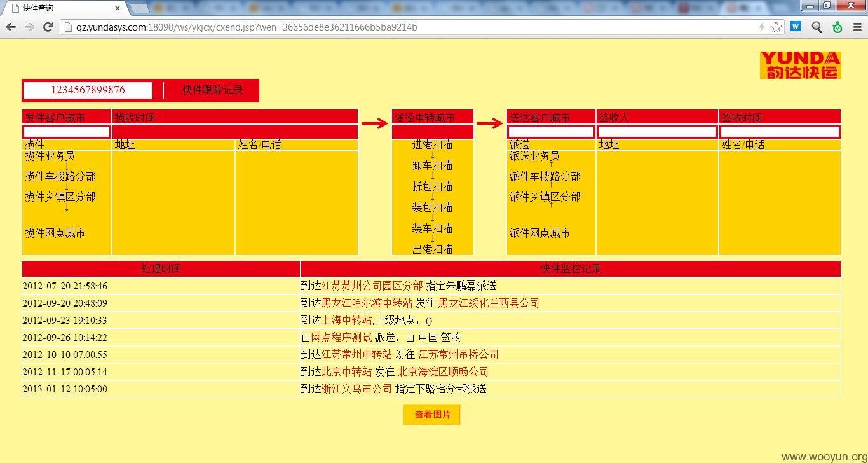
Task: Click the empty field under 签收人
Action: pyautogui.click(x=657, y=132)
